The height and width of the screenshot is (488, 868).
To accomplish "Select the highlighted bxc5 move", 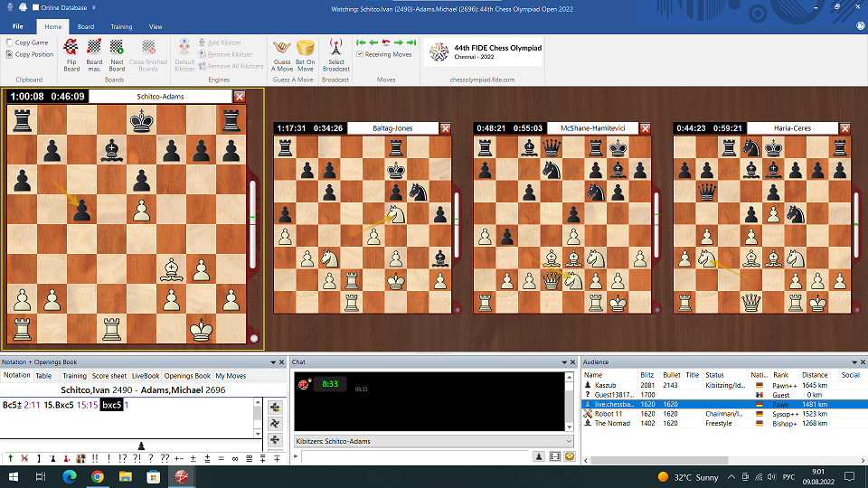I will (111, 405).
